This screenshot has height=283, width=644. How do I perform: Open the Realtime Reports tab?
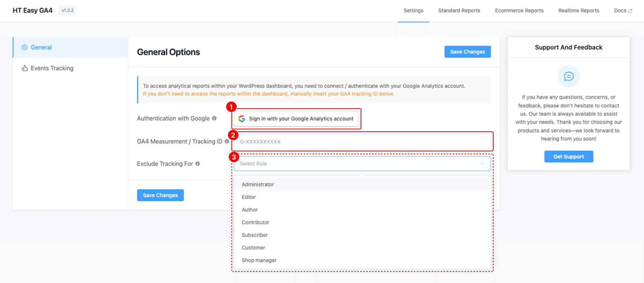[579, 10]
